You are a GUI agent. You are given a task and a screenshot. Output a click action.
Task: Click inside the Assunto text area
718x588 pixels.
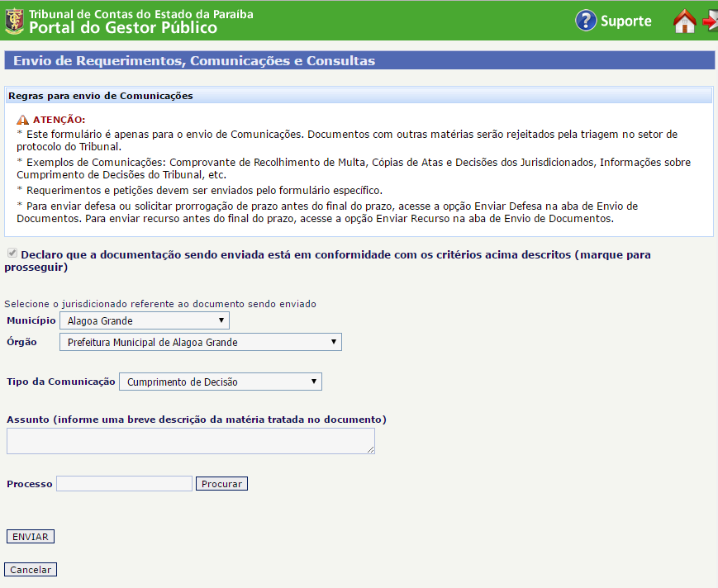click(190, 441)
